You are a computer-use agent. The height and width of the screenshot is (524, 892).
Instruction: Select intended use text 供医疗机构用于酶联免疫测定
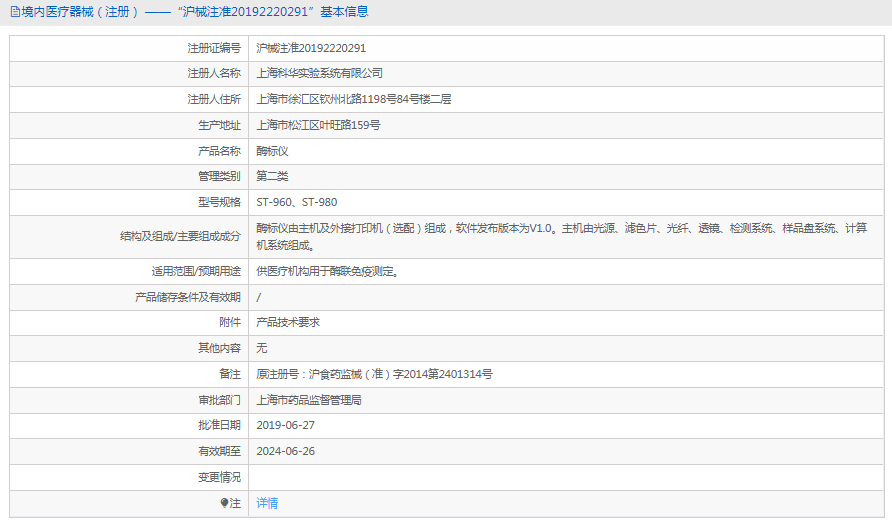coord(327,272)
